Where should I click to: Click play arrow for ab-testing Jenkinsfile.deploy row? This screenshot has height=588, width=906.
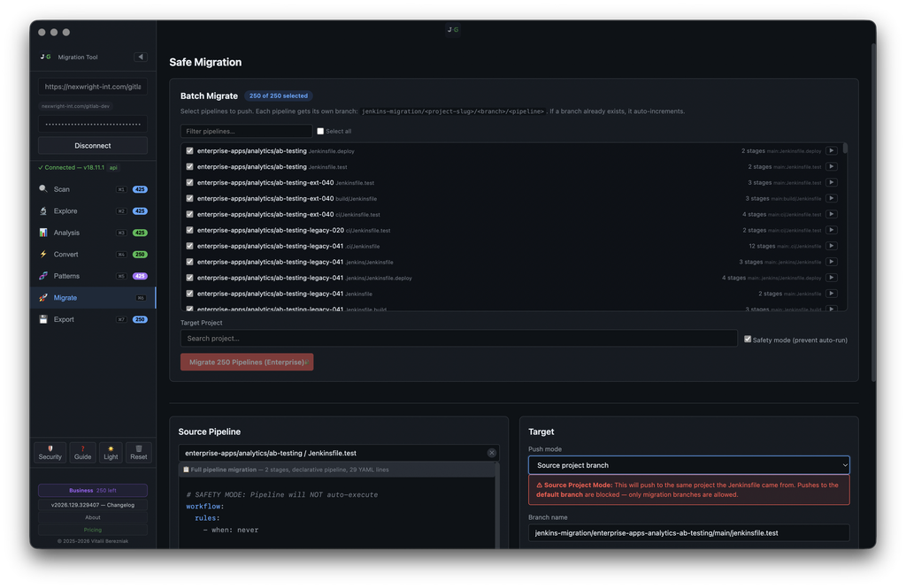click(x=832, y=150)
